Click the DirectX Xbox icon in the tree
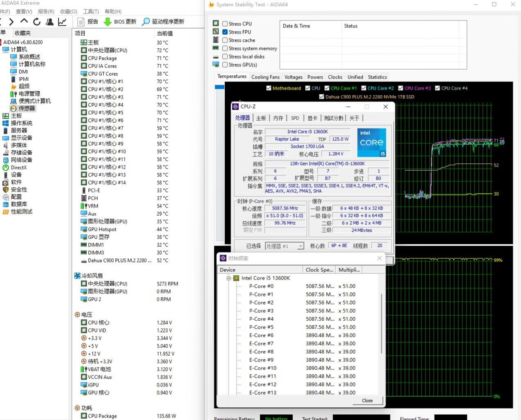521x420 pixels. [x=6, y=167]
